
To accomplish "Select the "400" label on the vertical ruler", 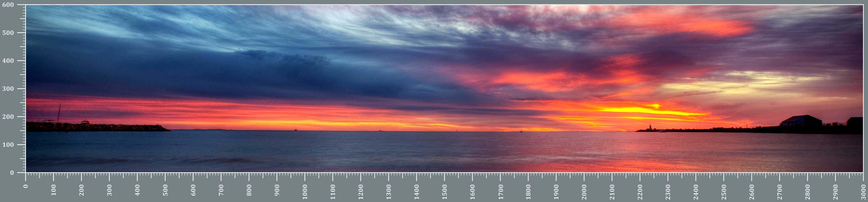I will click(8, 61).
